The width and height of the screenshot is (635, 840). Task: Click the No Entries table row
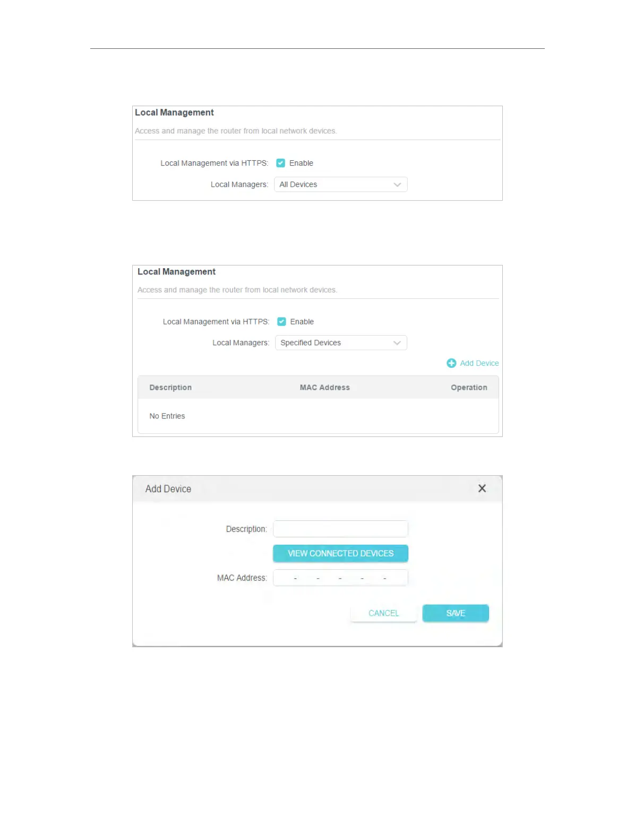pyautogui.click(x=317, y=416)
